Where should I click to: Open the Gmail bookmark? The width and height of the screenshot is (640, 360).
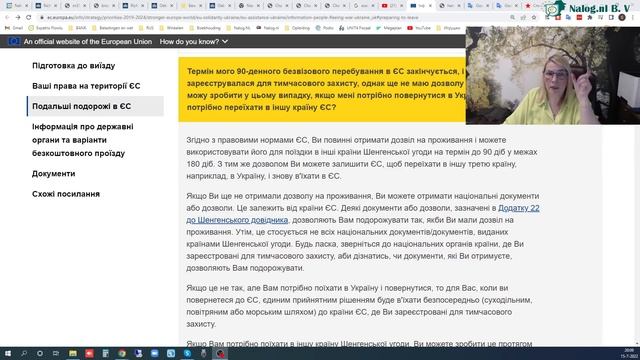[x=14, y=28]
